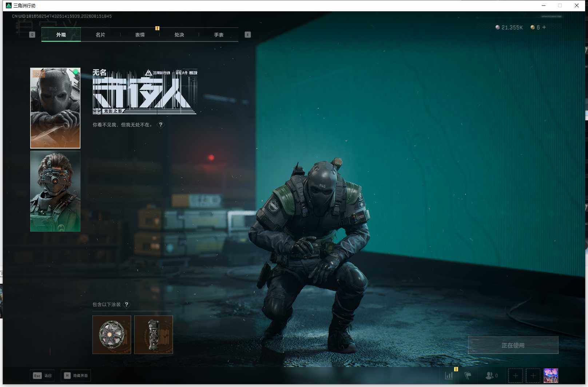This screenshot has width=588, height=387.
Task: Click the gold currency coin icon
Action: point(533,27)
